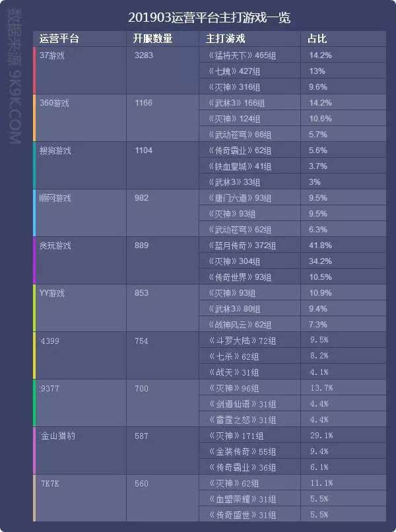Click the purple color bar beside 贪玩游戏
Screen dimensions: 396x532
(x=34, y=261)
